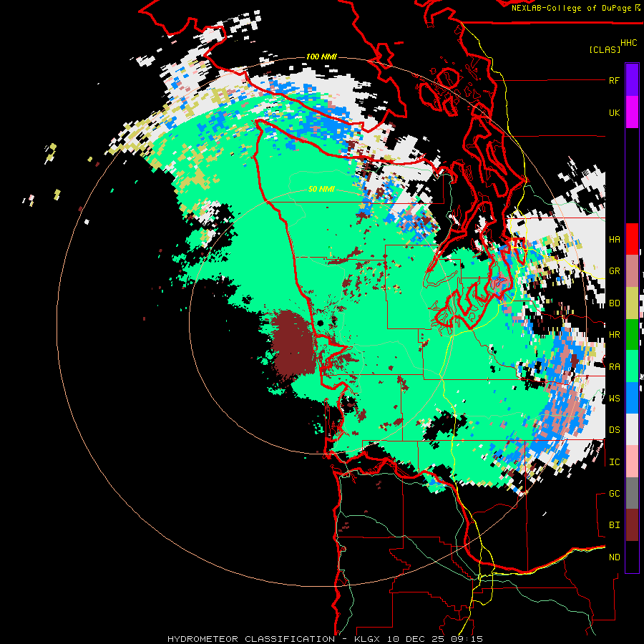The width and height of the screenshot is (644, 644).
Task: Click the IC legend label
Action: coord(614,462)
